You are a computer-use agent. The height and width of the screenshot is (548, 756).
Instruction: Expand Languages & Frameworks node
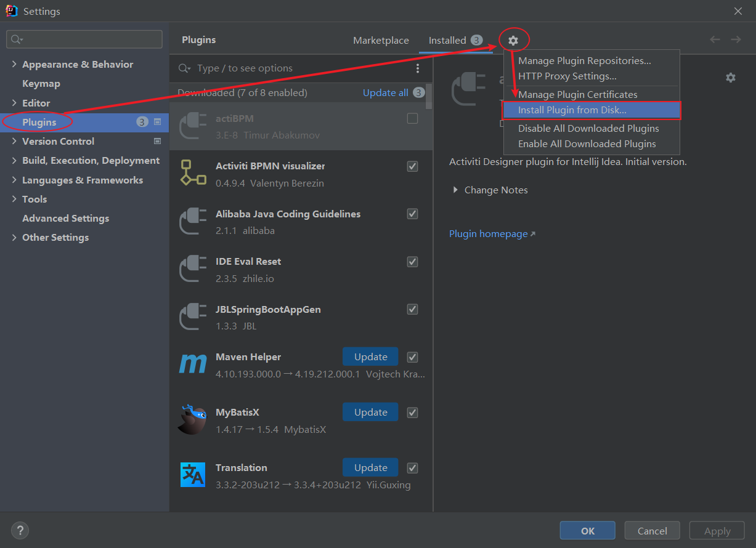tap(14, 180)
